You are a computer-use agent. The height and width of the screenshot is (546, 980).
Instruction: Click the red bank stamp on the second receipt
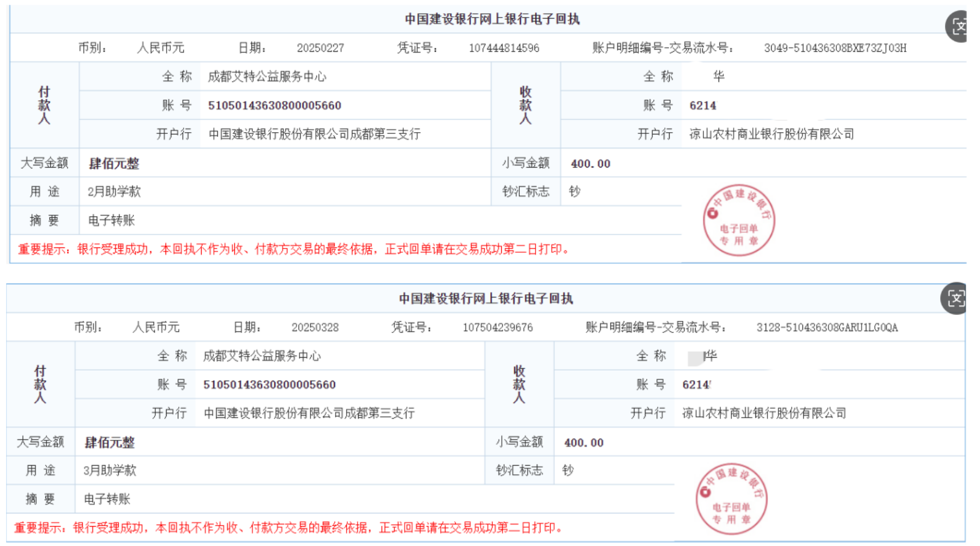[732, 499]
